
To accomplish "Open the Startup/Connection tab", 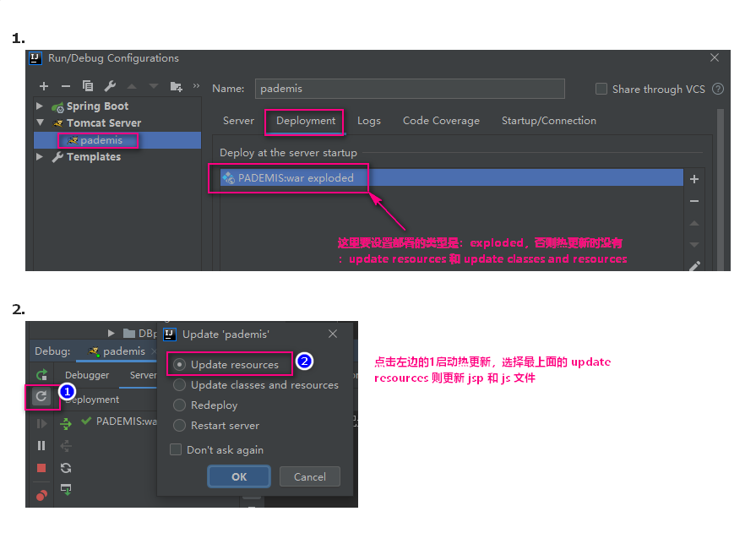I will tap(549, 121).
